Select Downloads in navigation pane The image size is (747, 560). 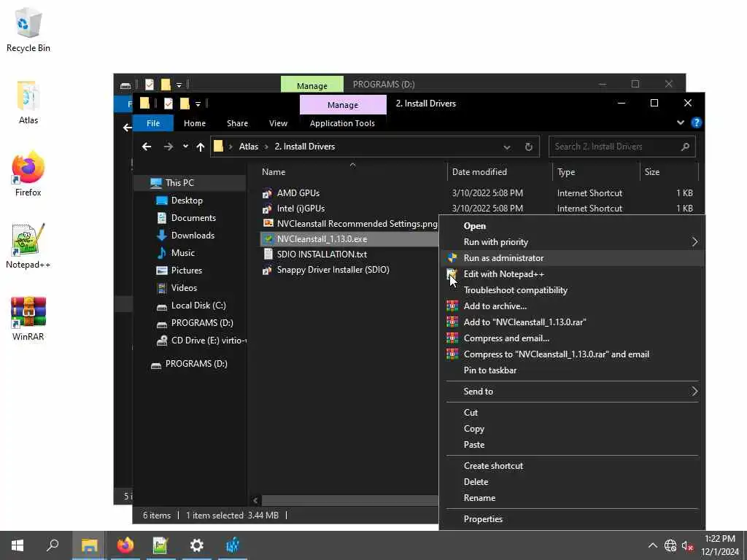[193, 236]
